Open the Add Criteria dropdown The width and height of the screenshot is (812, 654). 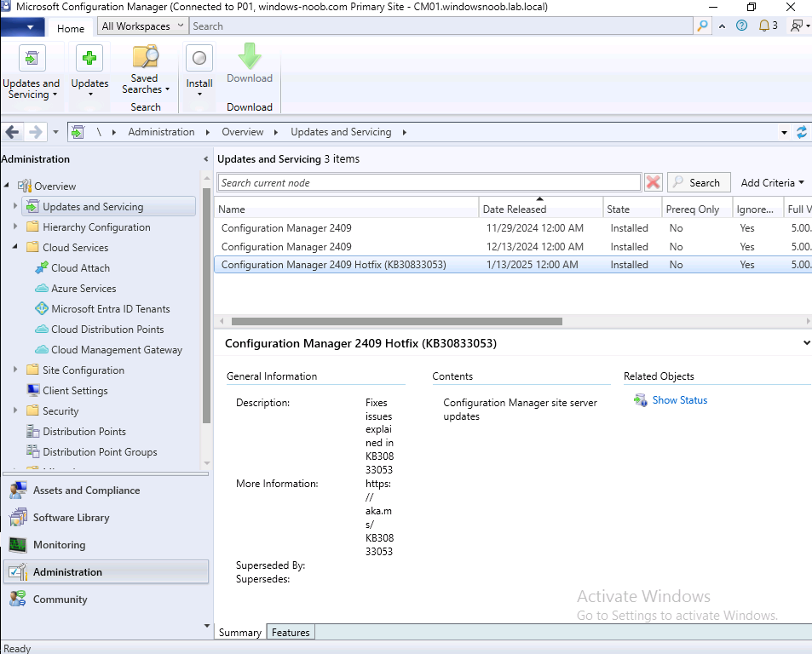(772, 182)
